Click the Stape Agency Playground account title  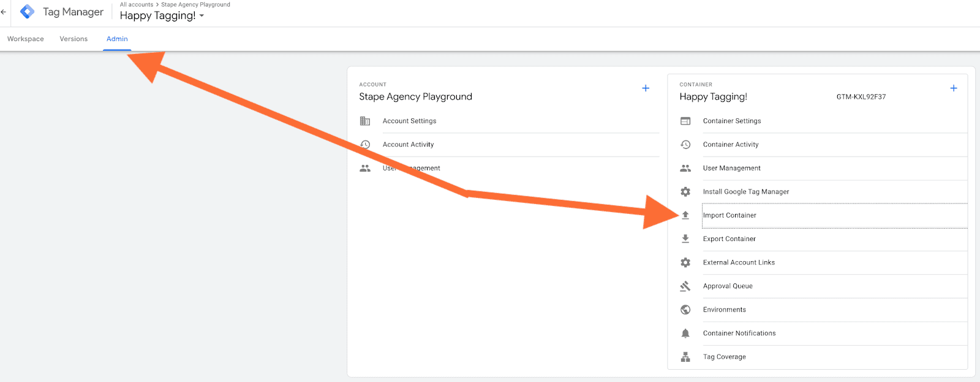pyautogui.click(x=416, y=97)
